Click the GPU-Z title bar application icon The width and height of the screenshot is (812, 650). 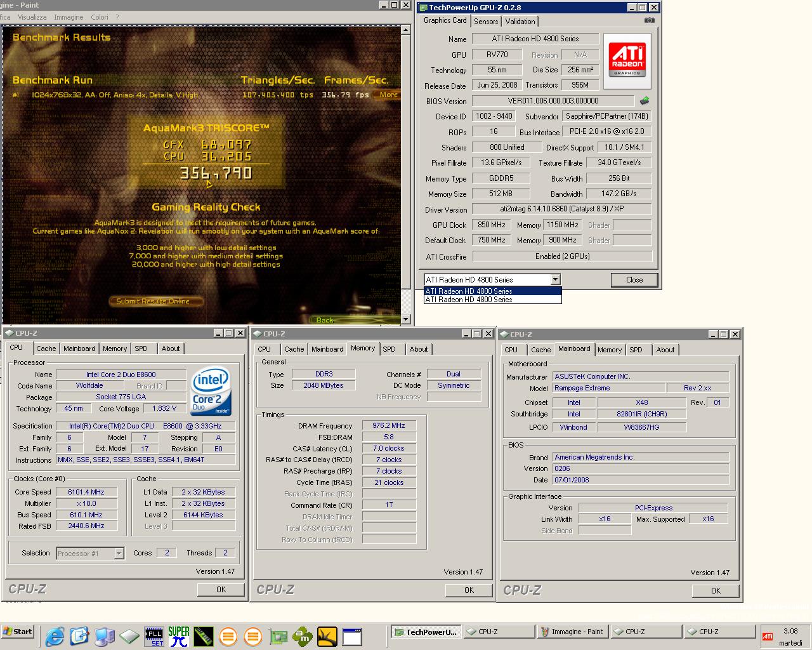pyautogui.click(x=423, y=8)
